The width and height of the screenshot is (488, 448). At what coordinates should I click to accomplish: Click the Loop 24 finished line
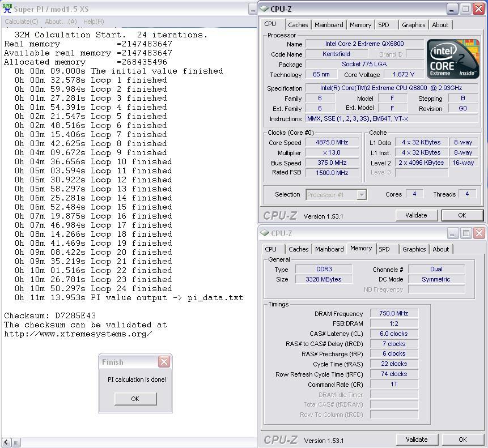(93, 288)
